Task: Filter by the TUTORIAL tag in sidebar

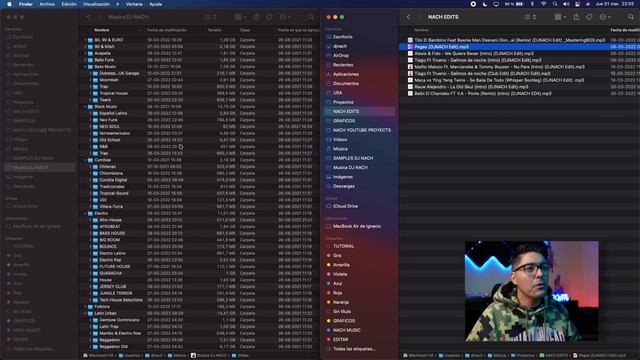Action: (x=343, y=247)
